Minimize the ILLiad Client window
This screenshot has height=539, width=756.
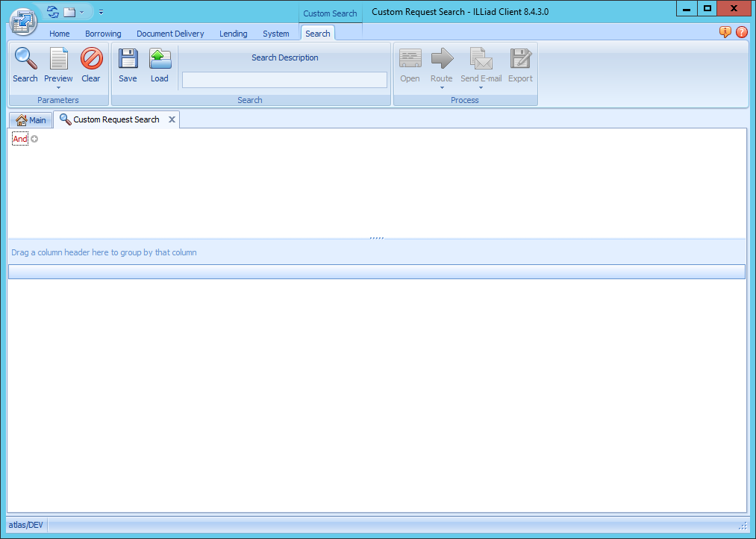(687, 9)
